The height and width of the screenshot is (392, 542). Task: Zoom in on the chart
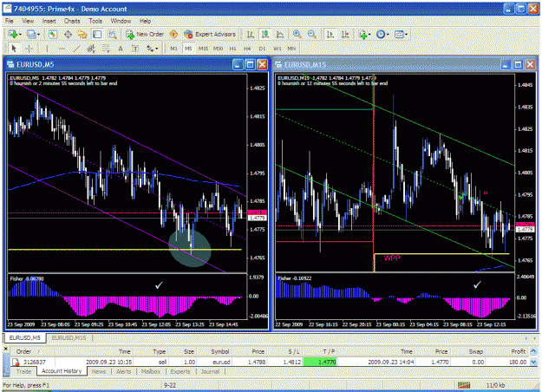pyautogui.click(x=297, y=34)
